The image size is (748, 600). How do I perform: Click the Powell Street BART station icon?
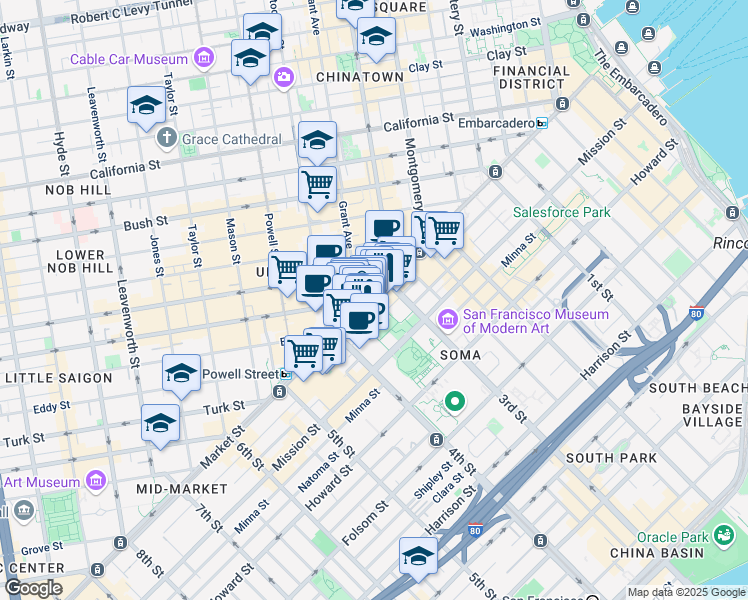pos(285,374)
